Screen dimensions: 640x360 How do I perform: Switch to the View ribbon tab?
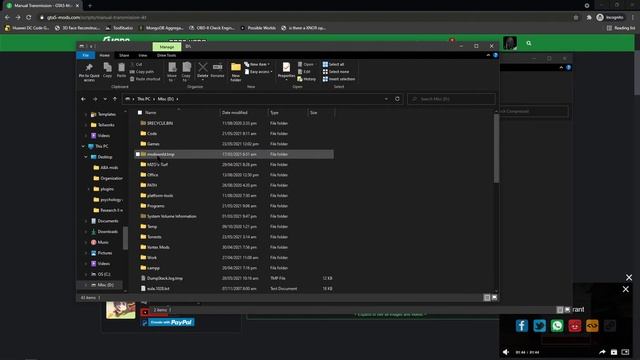[x=142, y=55]
